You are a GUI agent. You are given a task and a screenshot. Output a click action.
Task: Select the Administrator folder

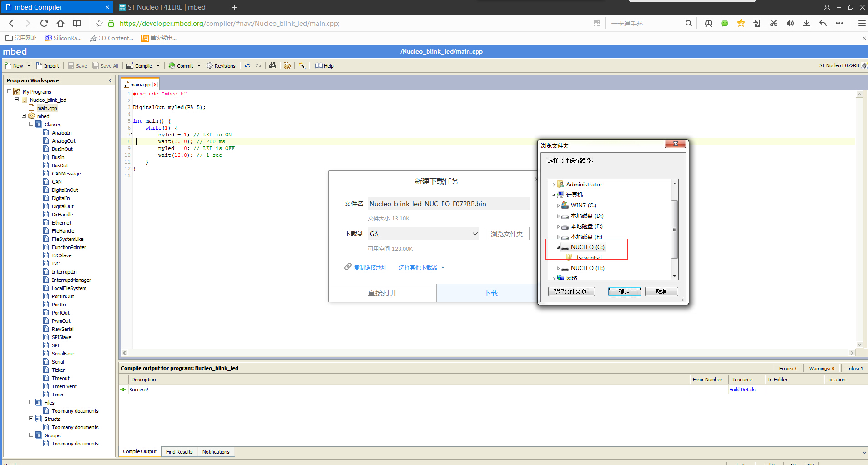pos(584,184)
